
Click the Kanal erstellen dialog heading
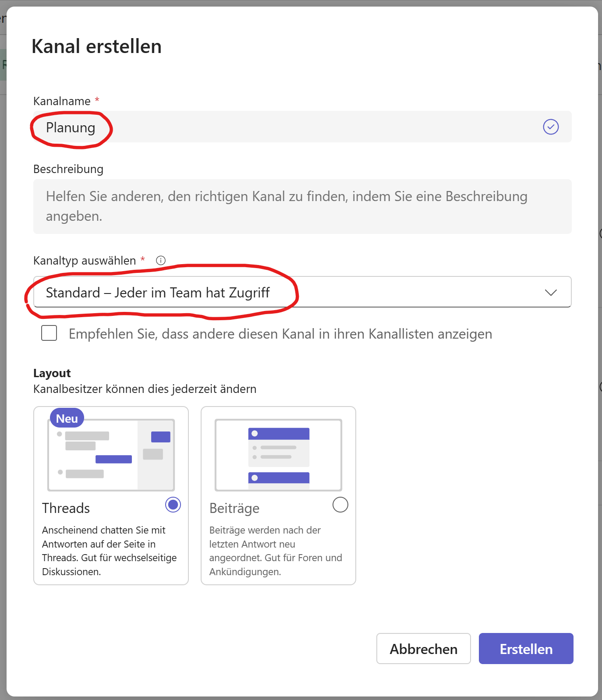coord(97,46)
